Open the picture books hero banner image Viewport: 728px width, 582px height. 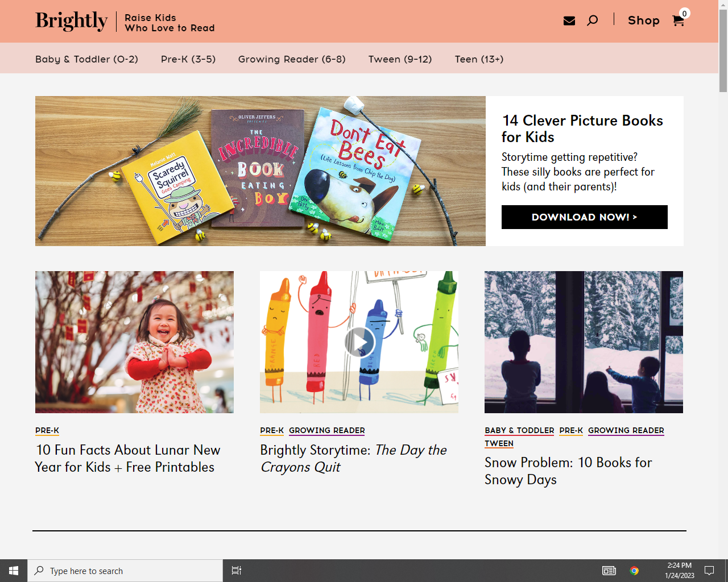[260, 171]
